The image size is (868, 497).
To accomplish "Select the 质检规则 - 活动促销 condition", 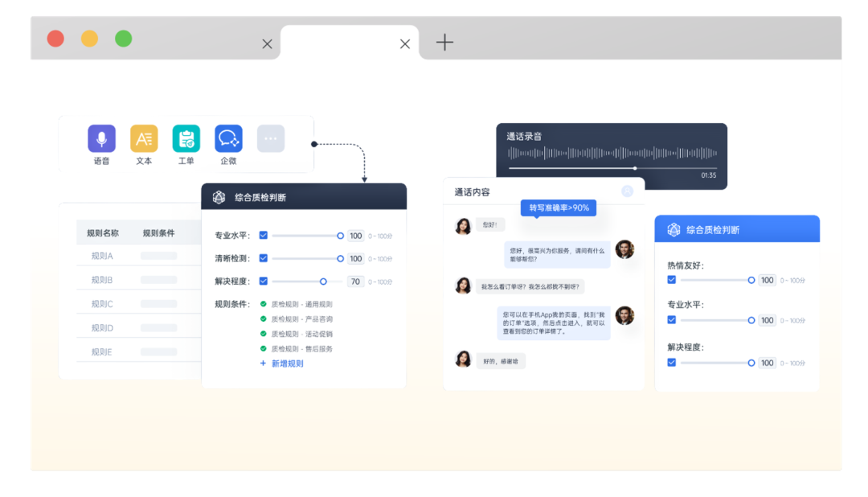I will pyautogui.click(x=296, y=334).
